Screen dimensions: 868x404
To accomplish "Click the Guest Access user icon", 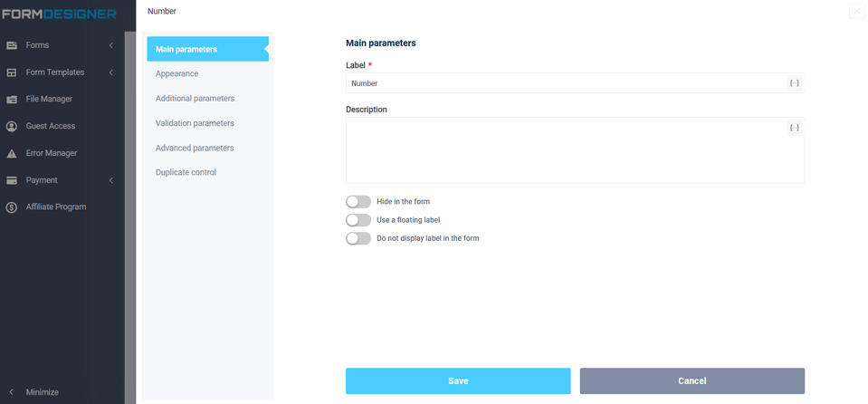I will point(12,126).
